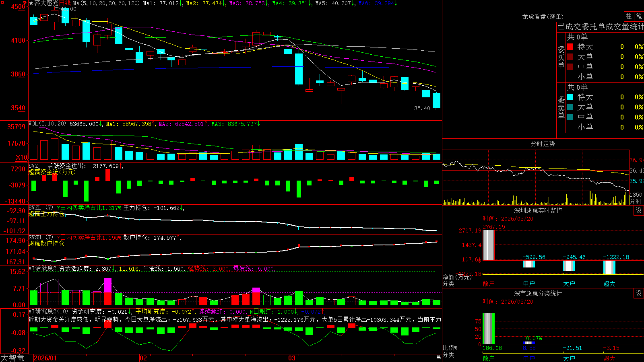Click the 委买单 section label
Viewport: 644px width, 362px height.
pyautogui.click(x=561, y=57)
